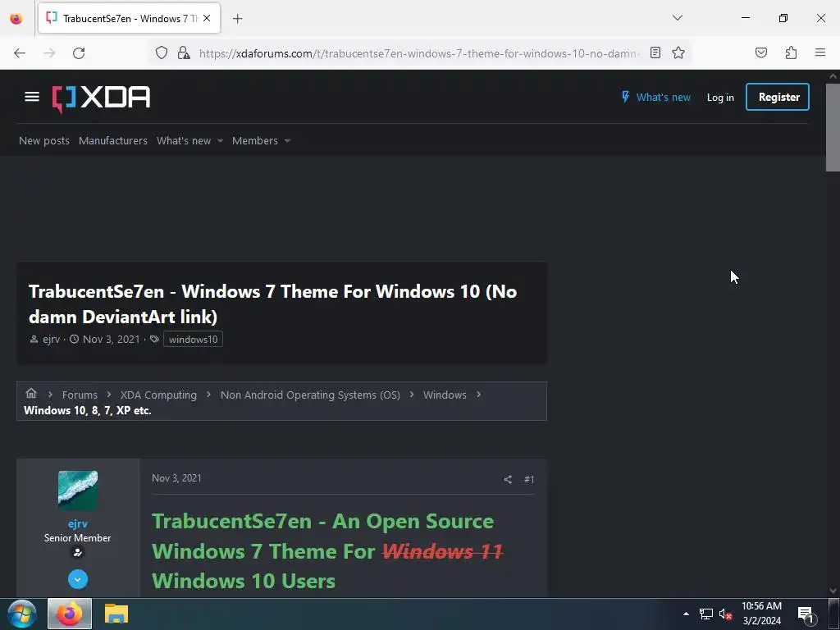Image resolution: width=840 pixels, height=630 pixels.
Task: Click the Register button
Action: 778,97
